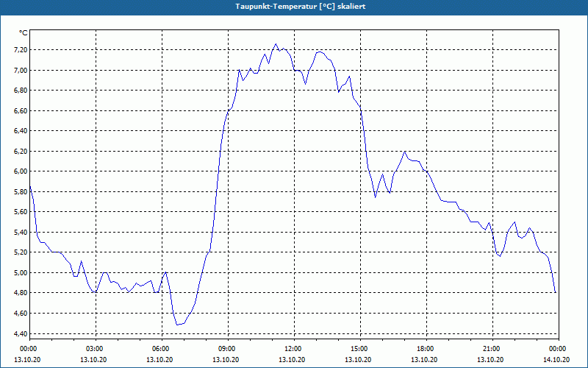Click the '13.10.20' date under 06:00

(159, 359)
